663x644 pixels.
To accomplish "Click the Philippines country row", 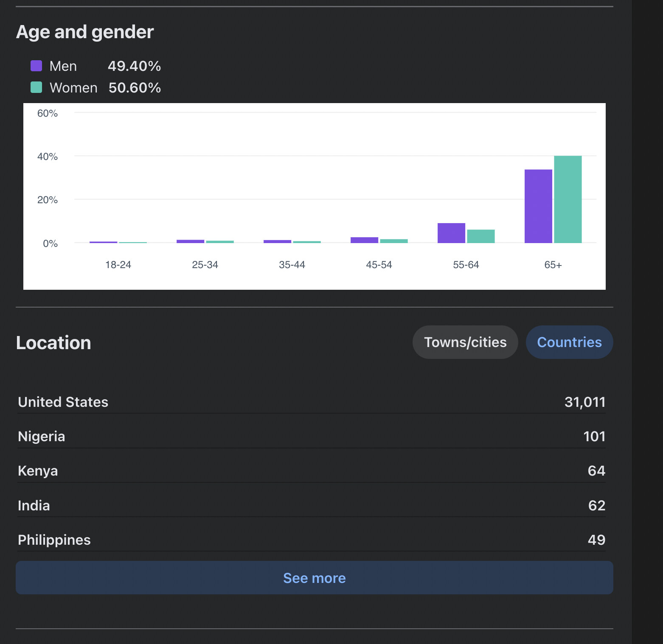I will [x=311, y=540].
